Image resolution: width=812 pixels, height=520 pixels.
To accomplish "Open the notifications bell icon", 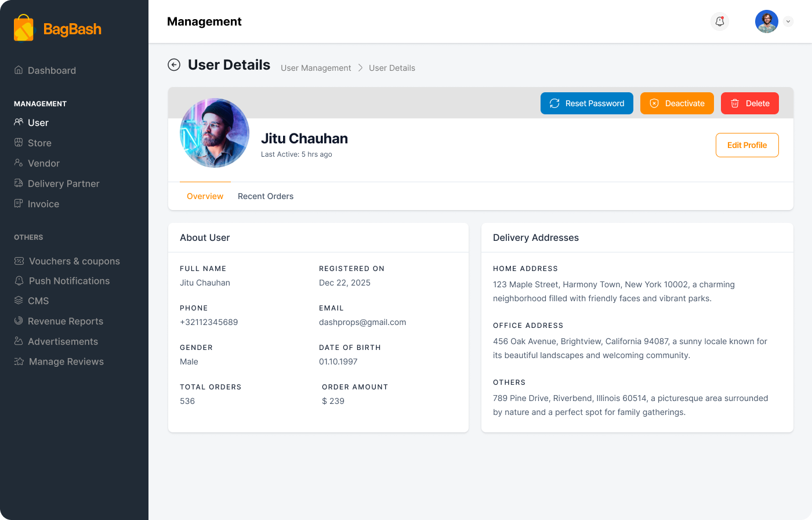I will click(720, 21).
